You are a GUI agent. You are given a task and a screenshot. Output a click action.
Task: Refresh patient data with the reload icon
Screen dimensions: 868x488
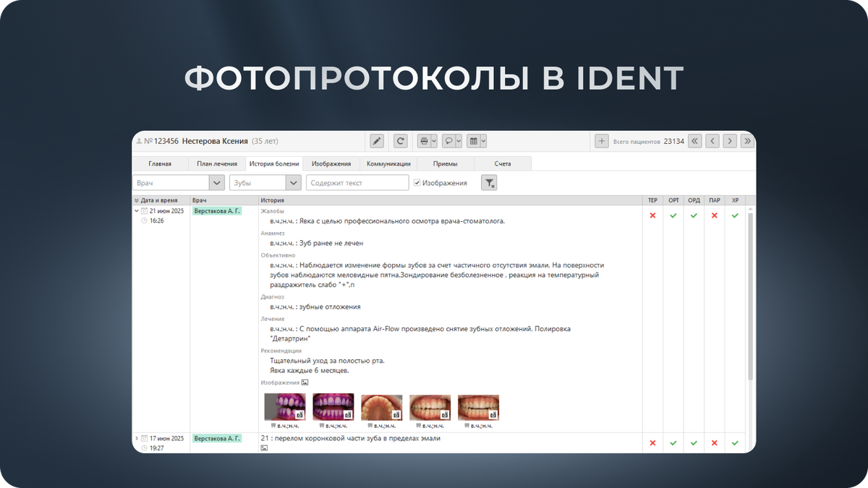(400, 141)
